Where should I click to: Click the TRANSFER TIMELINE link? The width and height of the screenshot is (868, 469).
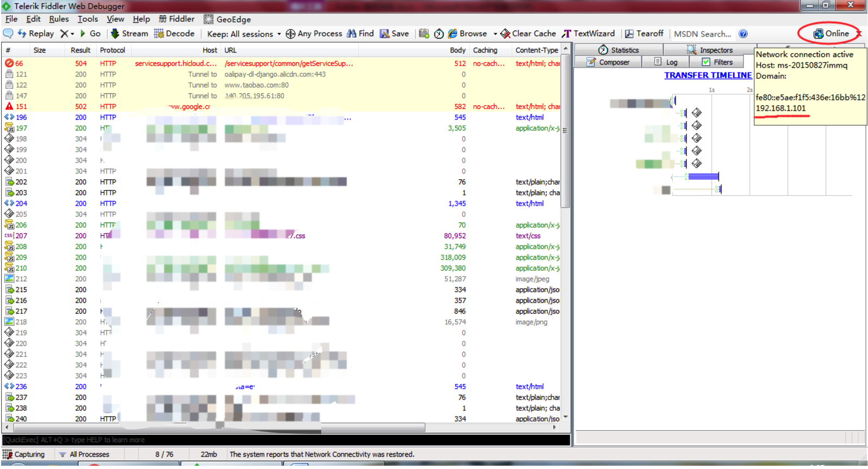[x=708, y=75]
